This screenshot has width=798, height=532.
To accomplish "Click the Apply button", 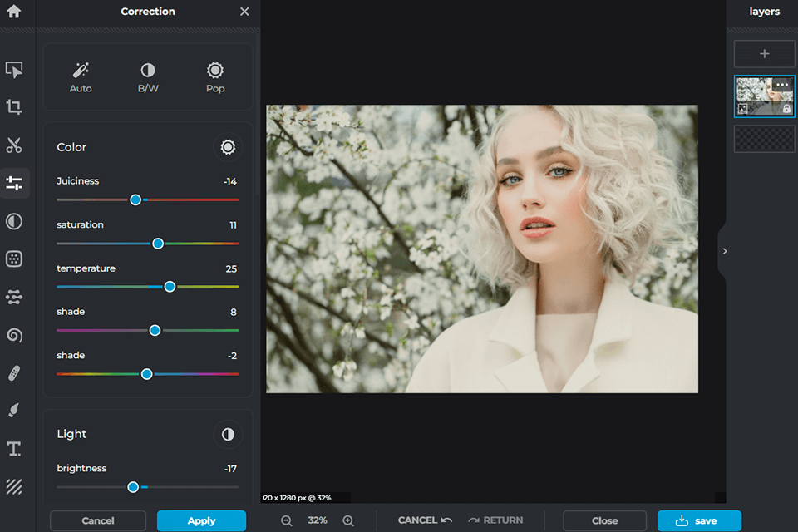I will pos(201,521).
